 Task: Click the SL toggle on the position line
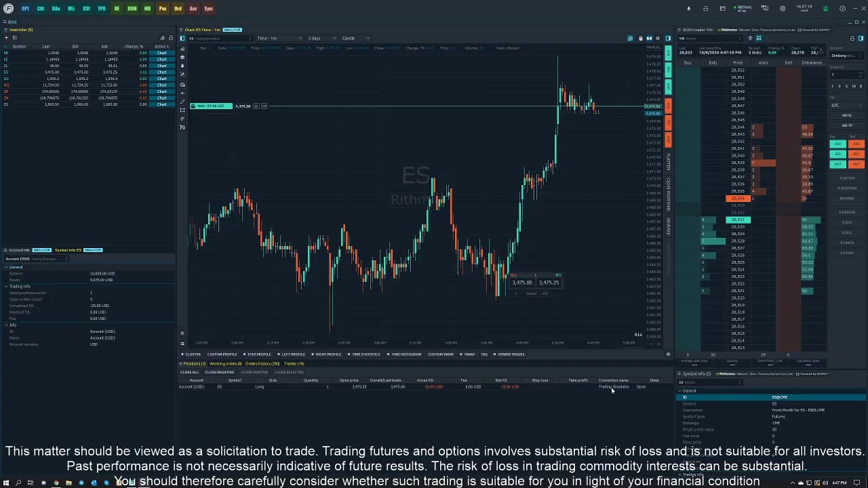point(256,106)
